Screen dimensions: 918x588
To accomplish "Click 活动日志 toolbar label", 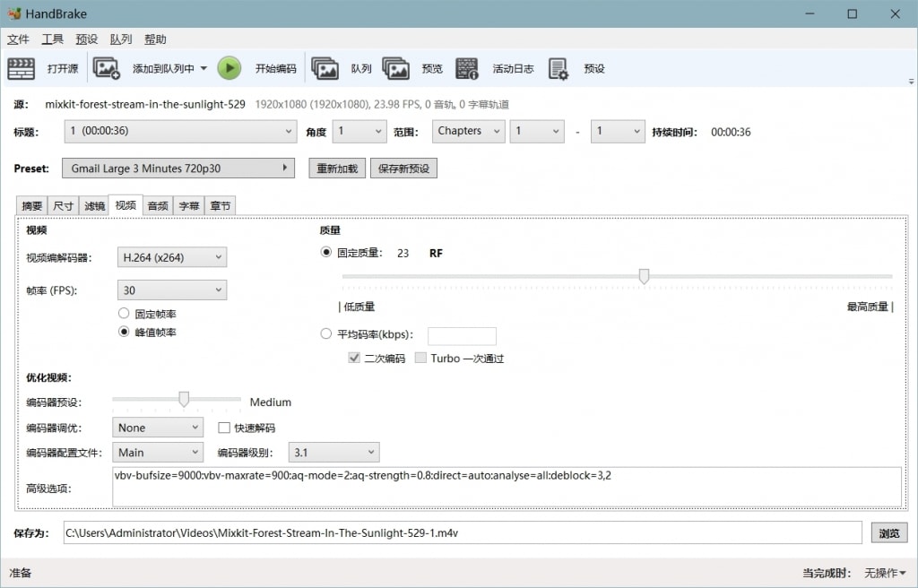I will pyautogui.click(x=514, y=68).
